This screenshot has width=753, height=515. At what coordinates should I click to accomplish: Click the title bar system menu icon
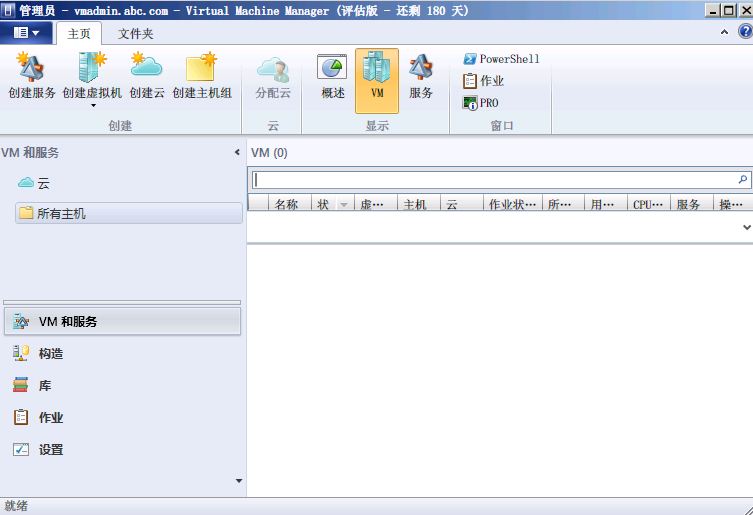coord(8,10)
